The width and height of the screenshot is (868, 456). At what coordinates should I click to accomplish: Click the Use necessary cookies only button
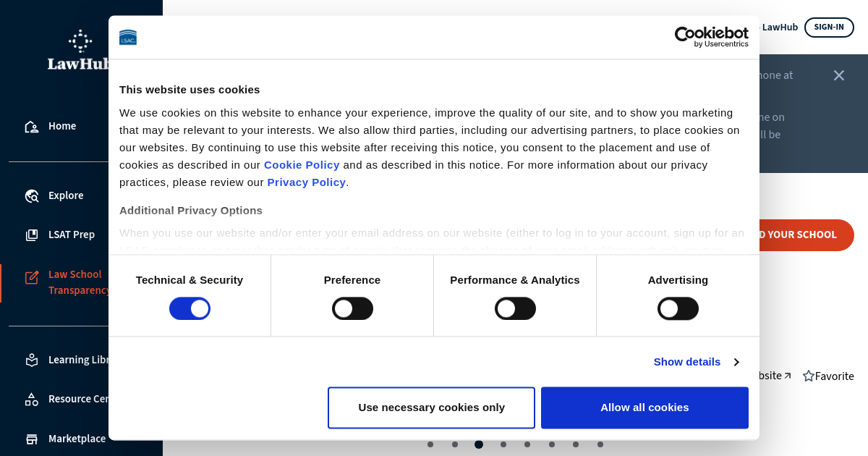[x=431, y=408]
